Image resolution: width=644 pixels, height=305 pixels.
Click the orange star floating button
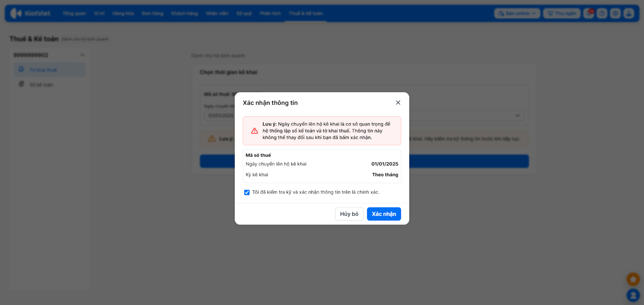pyautogui.click(x=633, y=279)
